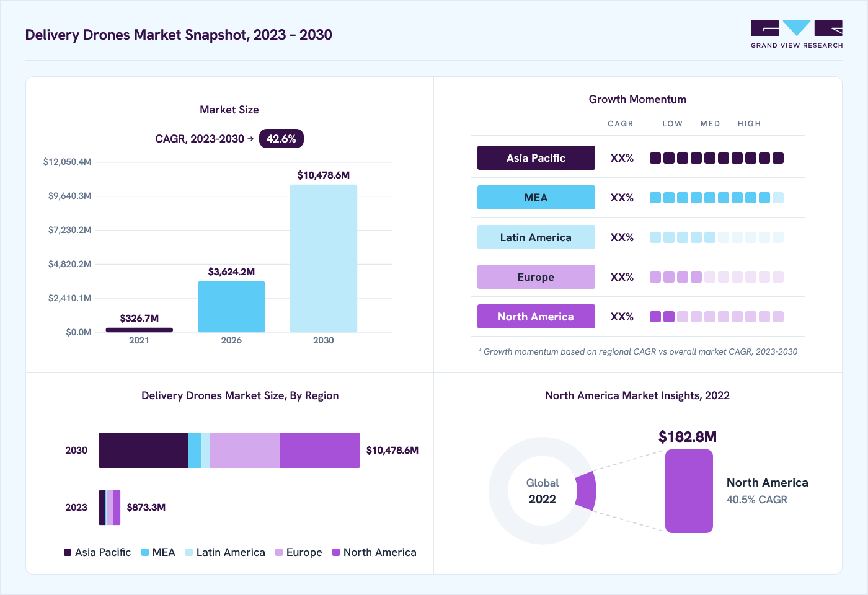This screenshot has height=595, width=868.
Task: Click the Growth Momentum heading
Action: pos(637,99)
